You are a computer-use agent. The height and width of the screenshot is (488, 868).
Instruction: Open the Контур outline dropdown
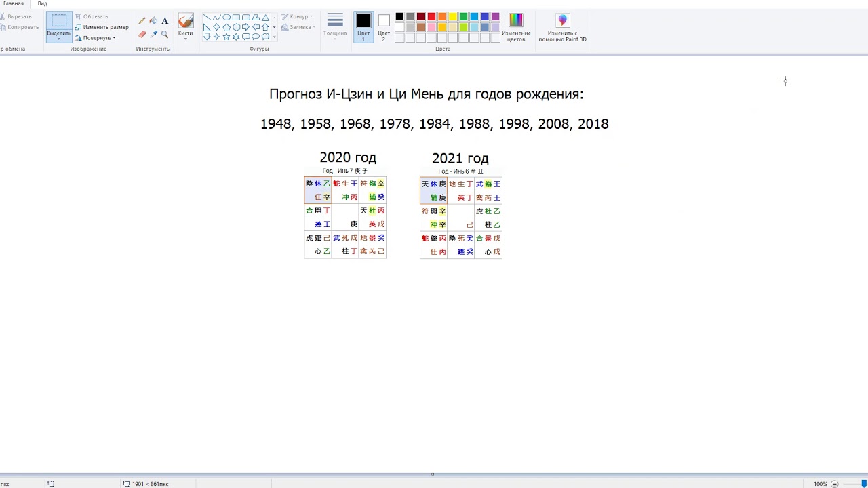tap(297, 16)
